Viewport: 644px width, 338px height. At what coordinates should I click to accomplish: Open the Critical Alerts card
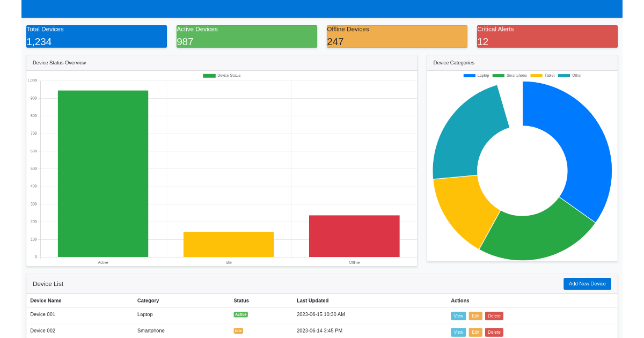[547, 36]
